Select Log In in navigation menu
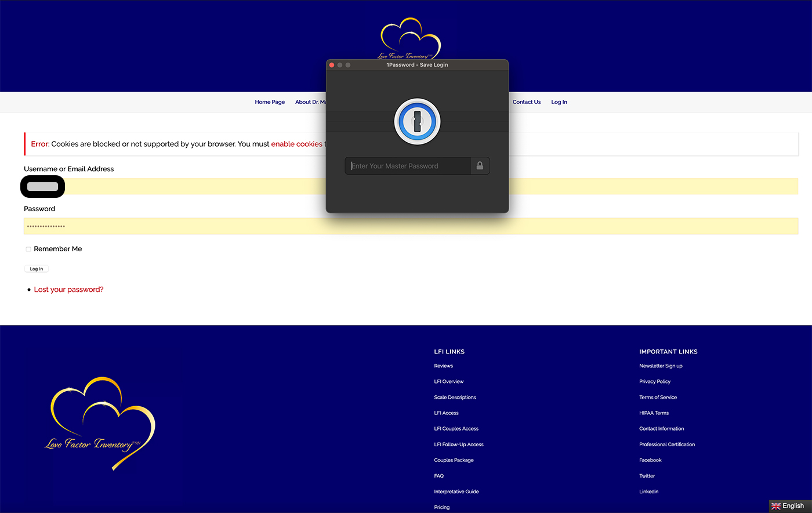The image size is (812, 513). (559, 102)
